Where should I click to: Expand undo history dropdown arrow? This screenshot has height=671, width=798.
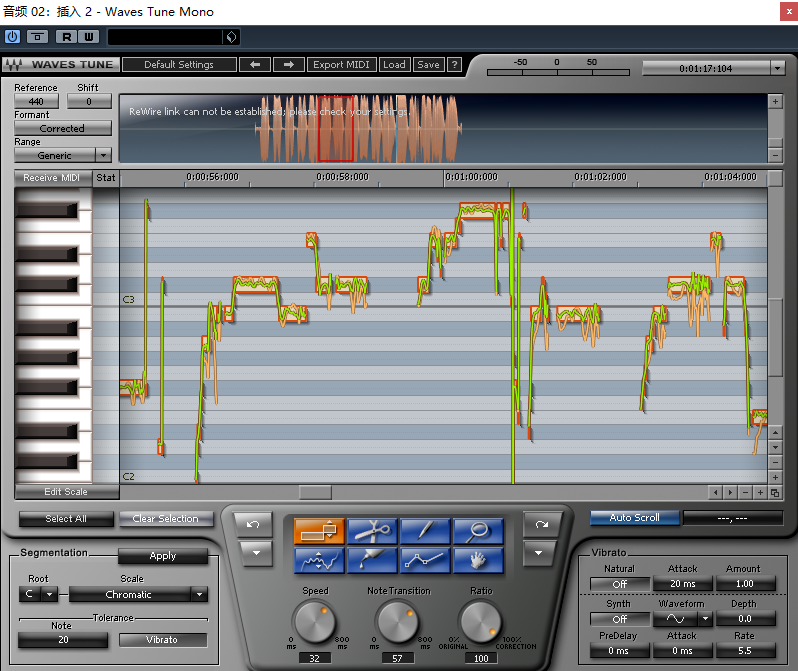[x=256, y=553]
